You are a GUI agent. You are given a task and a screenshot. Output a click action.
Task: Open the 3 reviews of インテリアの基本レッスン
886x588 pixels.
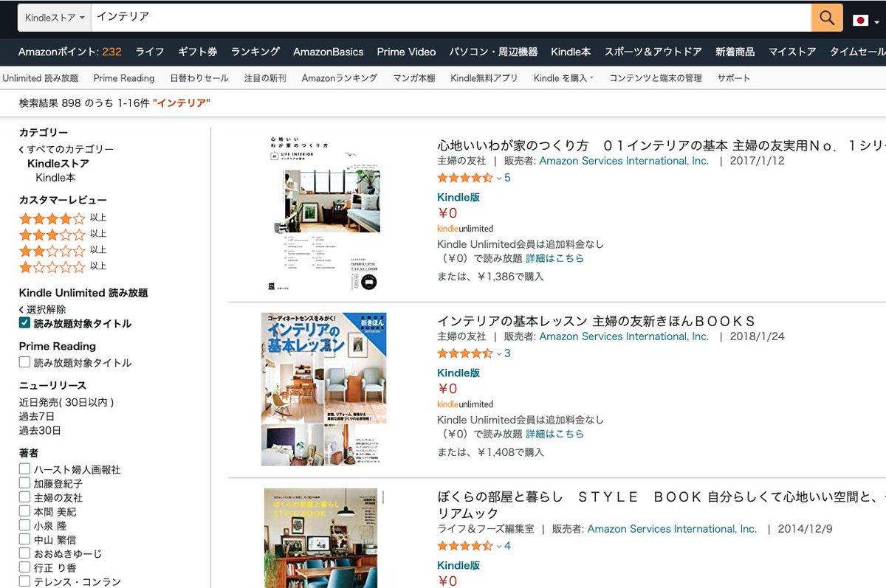click(x=507, y=353)
